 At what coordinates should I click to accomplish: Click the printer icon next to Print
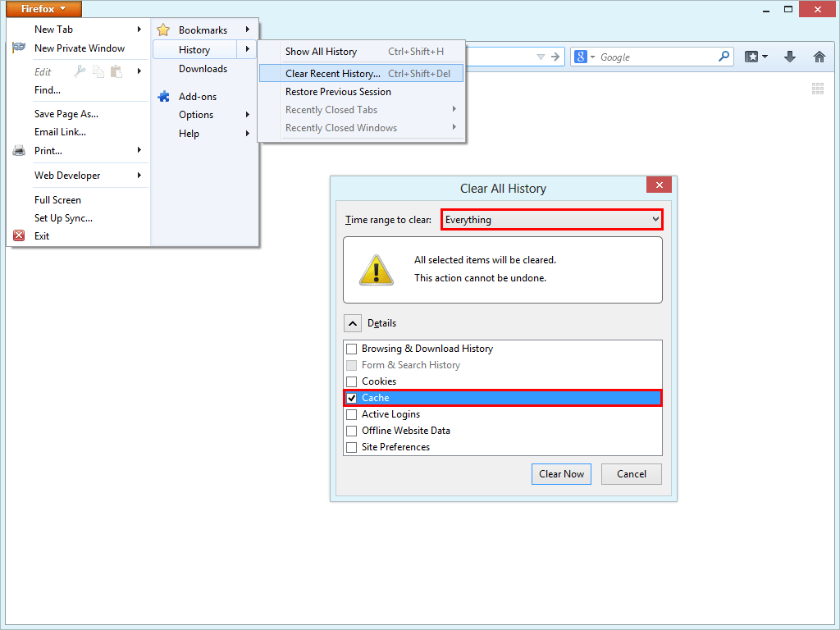19,150
